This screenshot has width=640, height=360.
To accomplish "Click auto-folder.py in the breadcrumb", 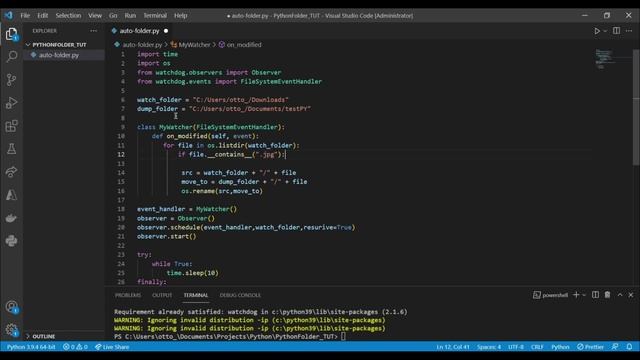I will pos(142,44).
